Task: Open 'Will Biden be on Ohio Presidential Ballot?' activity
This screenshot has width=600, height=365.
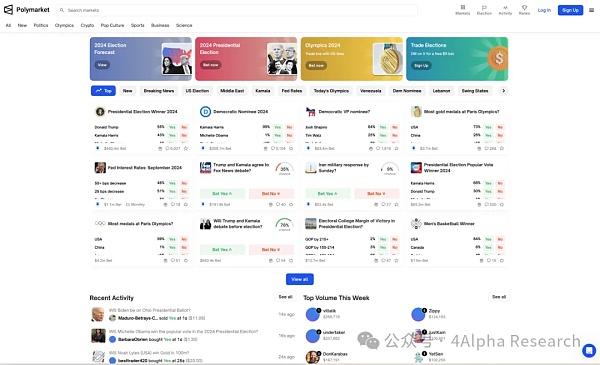Action: point(150,310)
